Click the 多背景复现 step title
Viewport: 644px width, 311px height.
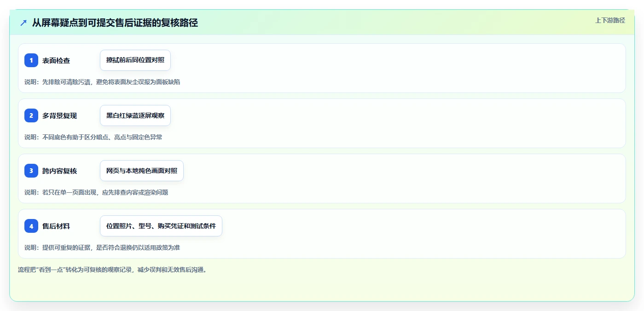point(60,116)
